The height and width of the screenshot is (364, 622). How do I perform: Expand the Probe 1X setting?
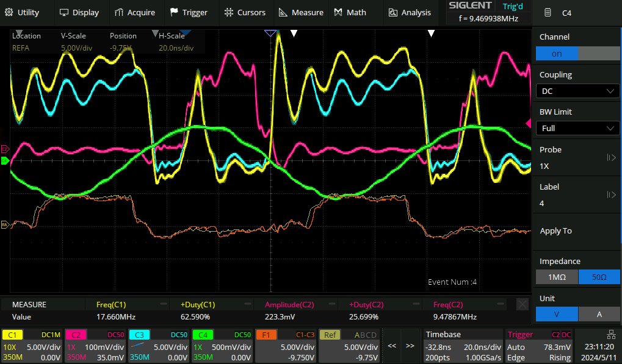[577, 158]
